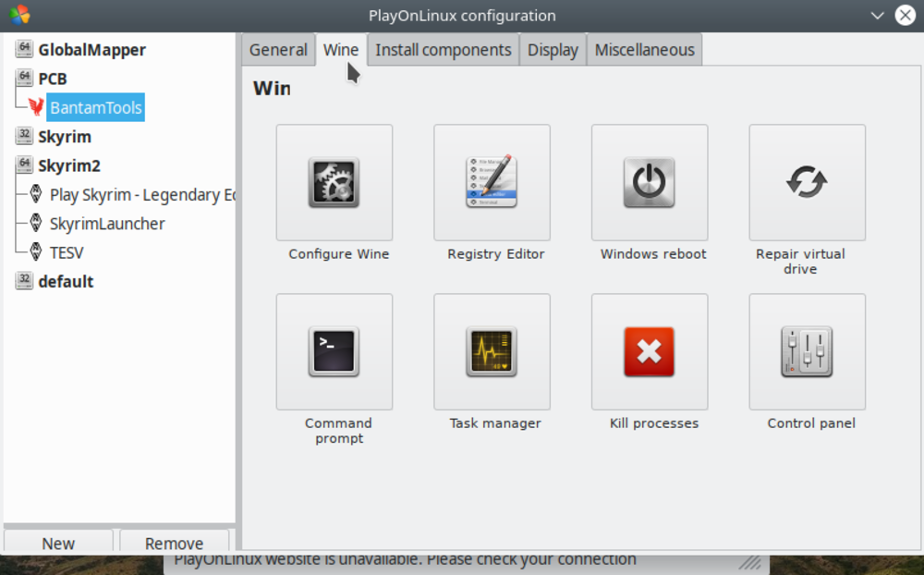Viewport: 924px width, 575px height.
Task: Open the Wine Control panel
Action: pos(808,351)
